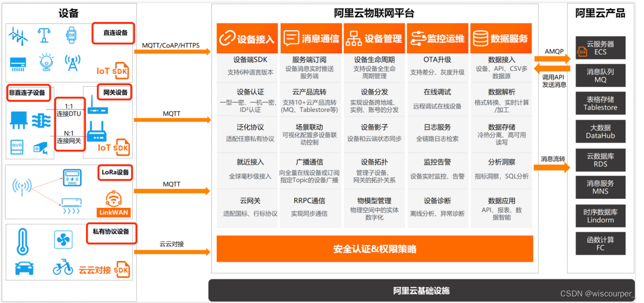Select the smartwatch device icon
The height and width of the screenshot is (303, 644).
(x=71, y=35)
